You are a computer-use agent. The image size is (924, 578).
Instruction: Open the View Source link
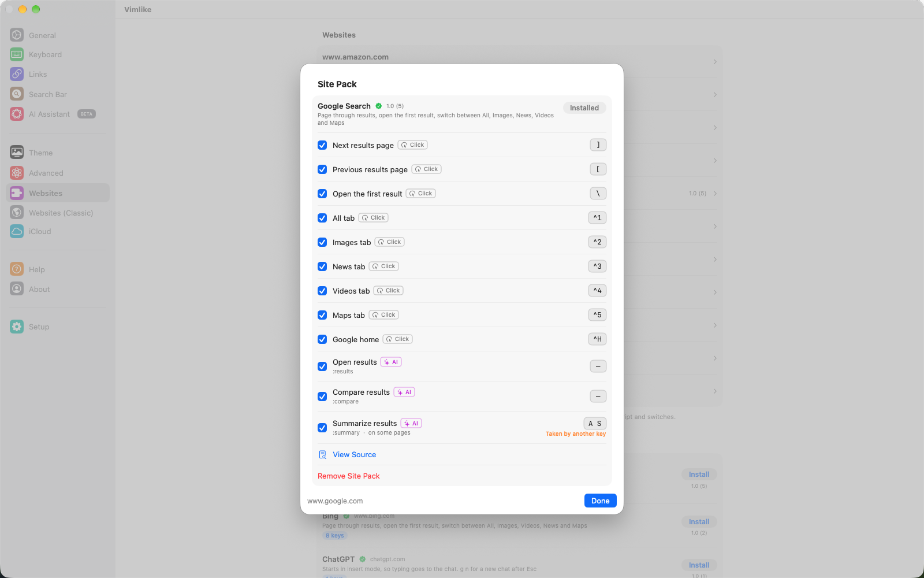coord(355,455)
